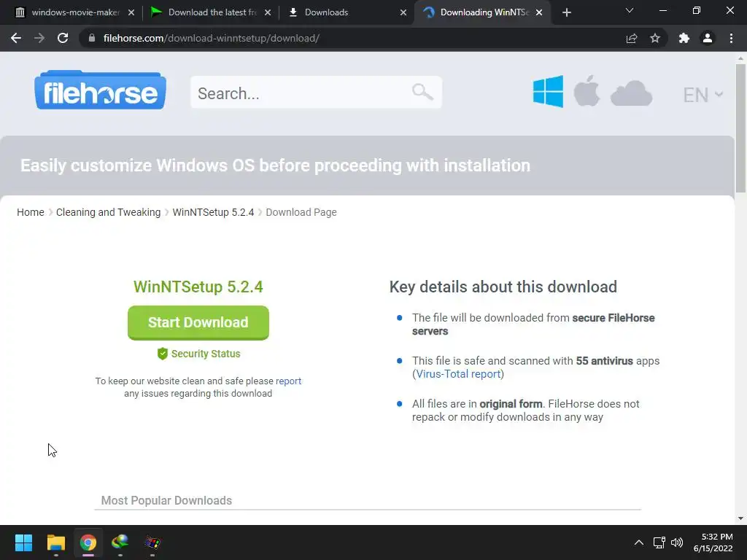Screen dimensions: 747x560
Task: Open the tab search chevron
Action: pos(630,10)
